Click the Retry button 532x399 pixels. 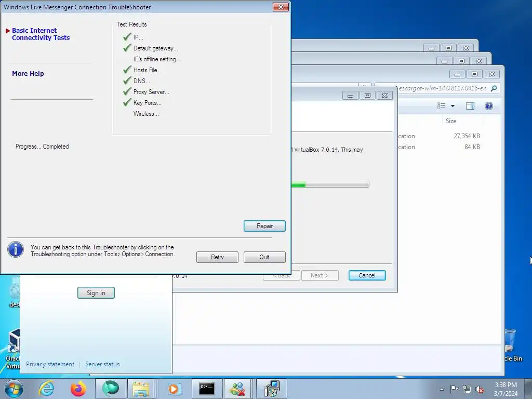[217, 257]
